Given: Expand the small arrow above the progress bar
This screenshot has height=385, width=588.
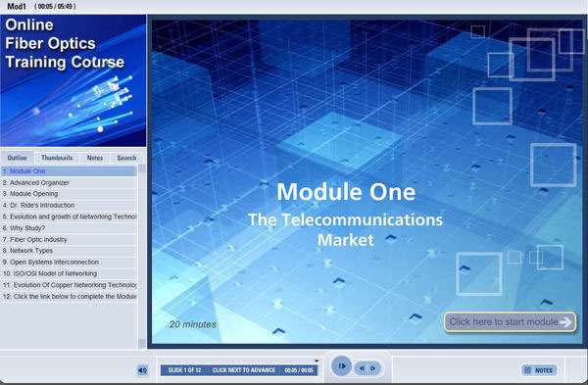Looking at the screenshot, I should pyautogui.click(x=317, y=361).
